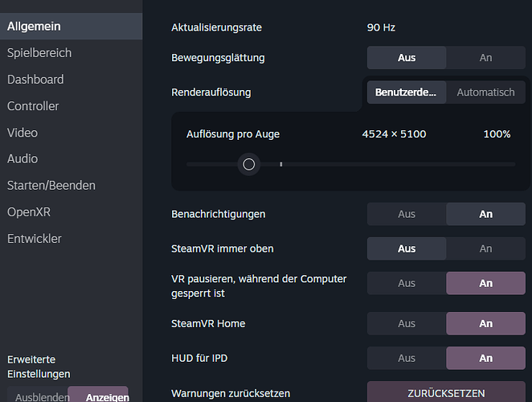Open the Allgemein settings section
This screenshot has width=532, height=402.
pyautogui.click(x=71, y=27)
